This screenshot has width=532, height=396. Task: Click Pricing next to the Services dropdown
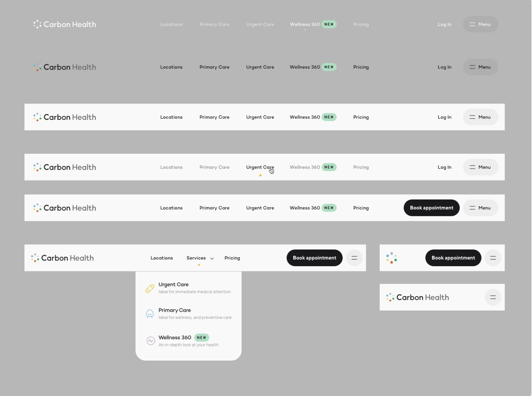(233, 258)
